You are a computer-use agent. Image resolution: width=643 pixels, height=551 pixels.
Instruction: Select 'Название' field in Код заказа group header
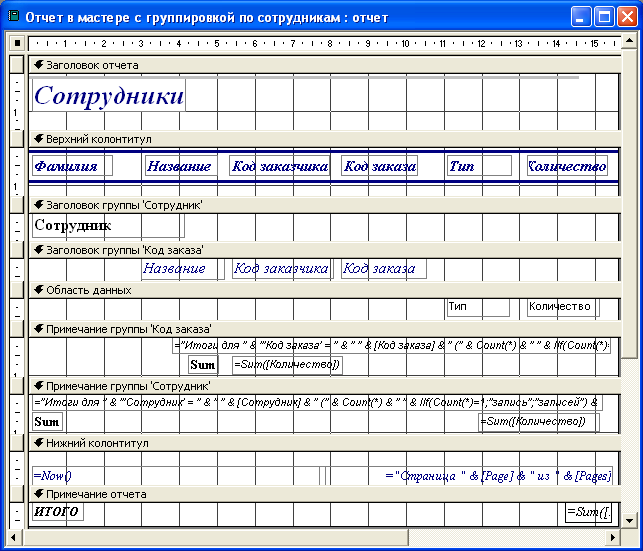(x=183, y=269)
